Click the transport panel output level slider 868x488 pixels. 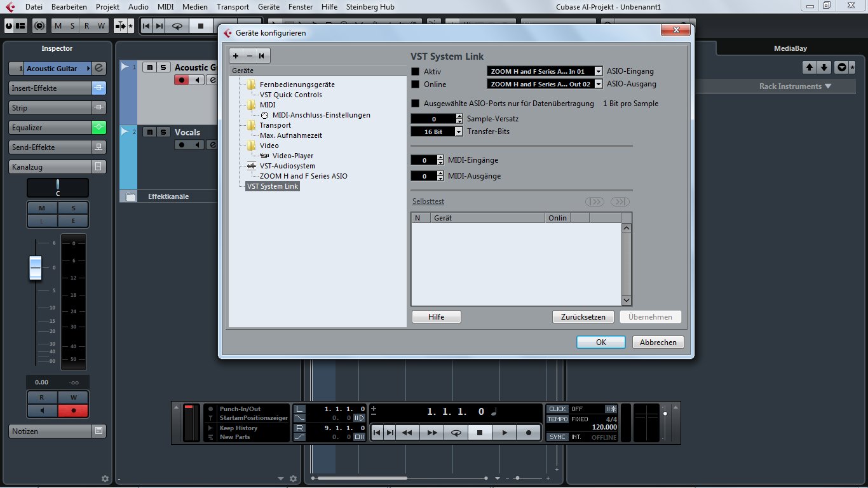[x=665, y=414]
